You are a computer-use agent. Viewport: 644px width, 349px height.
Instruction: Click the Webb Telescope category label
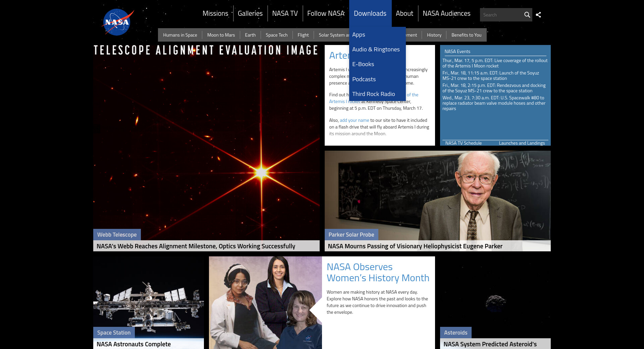117,235
